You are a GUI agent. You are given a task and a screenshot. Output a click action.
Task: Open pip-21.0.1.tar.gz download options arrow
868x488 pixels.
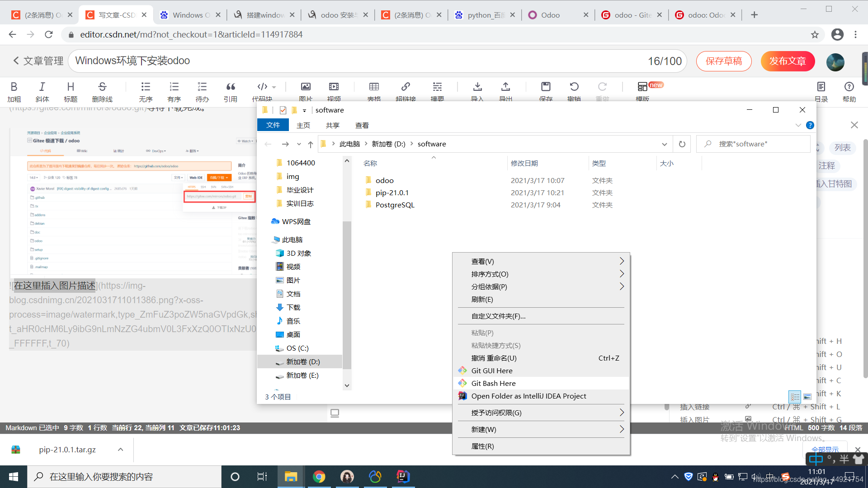tap(120, 450)
